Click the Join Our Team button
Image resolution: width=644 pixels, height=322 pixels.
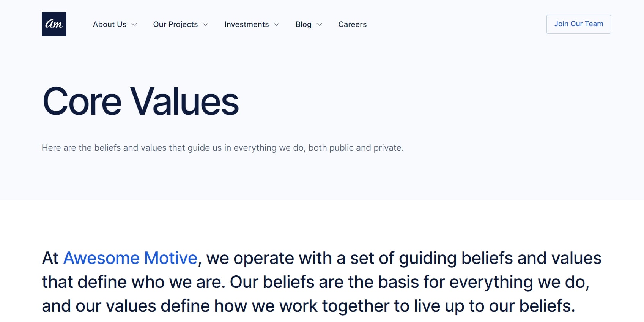578,24
